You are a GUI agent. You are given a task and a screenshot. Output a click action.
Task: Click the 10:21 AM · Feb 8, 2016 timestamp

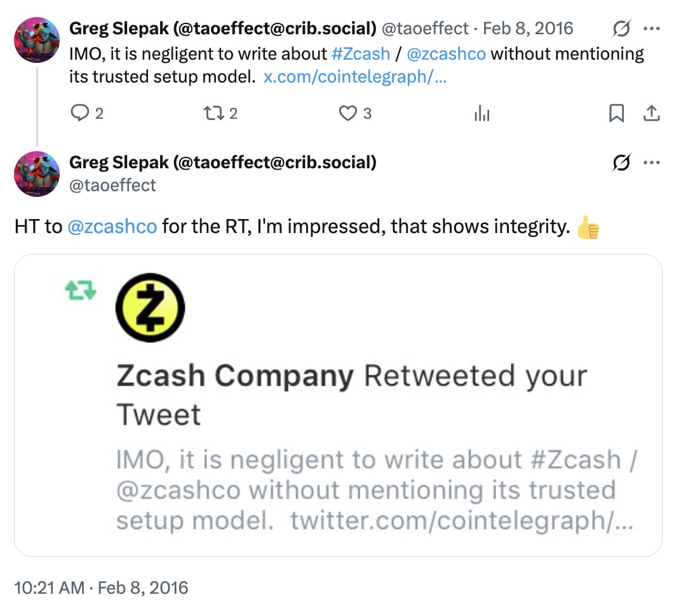coord(102,587)
